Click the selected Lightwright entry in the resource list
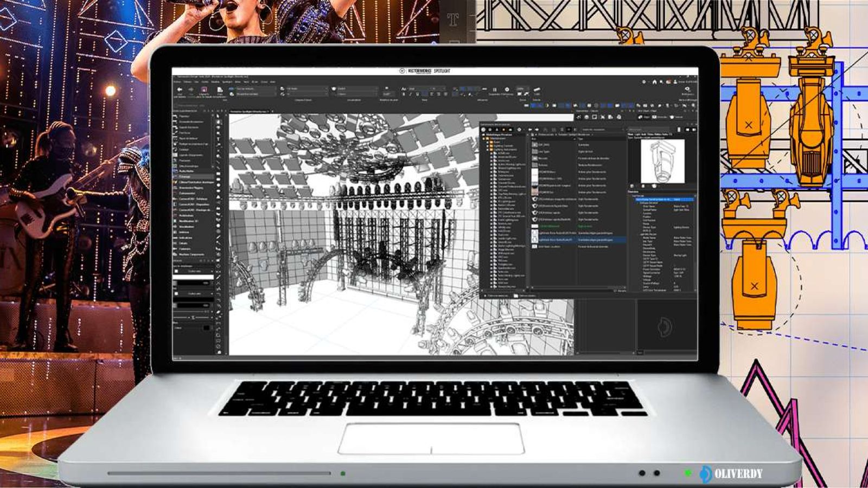868x488 pixels. (x=564, y=240)
